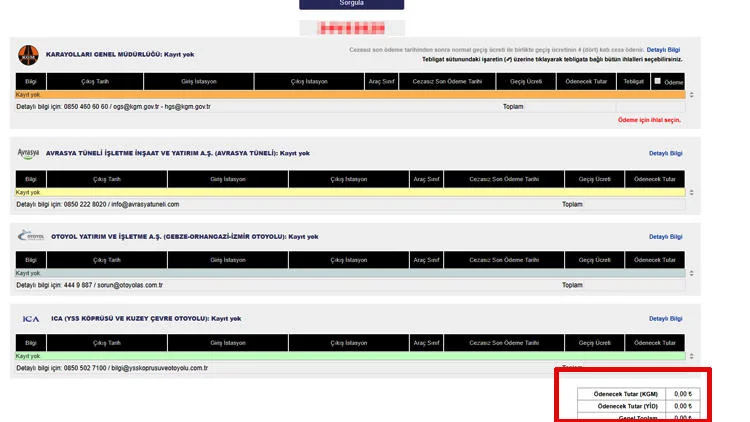
Task: Click scroll arrows on Avrasya table row
Action: [x=691, y=192]
